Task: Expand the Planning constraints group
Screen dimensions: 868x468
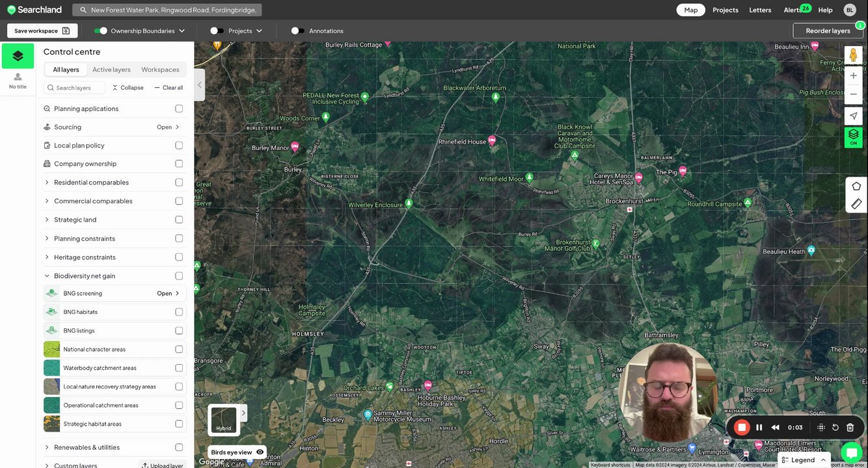Action: (x=47, y=239)
